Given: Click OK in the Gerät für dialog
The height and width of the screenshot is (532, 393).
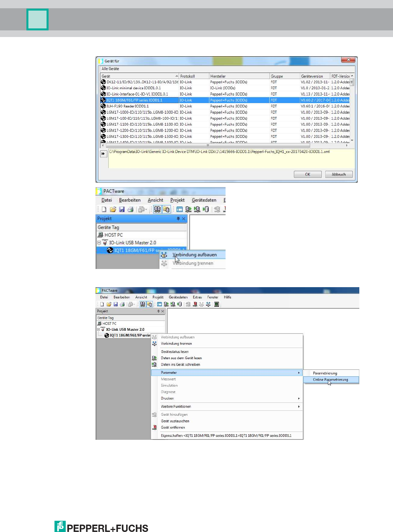Looking at the screenshot, I should coord(307,174).
